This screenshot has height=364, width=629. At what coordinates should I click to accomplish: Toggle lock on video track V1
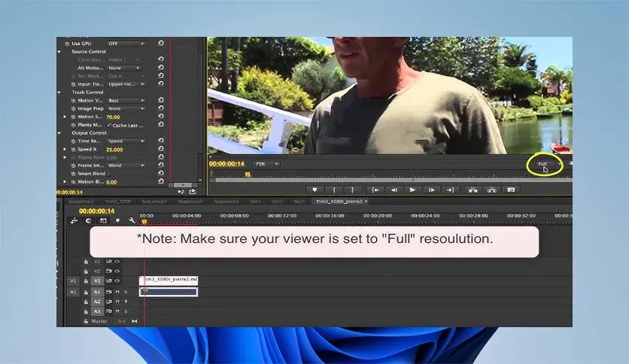click(86, 281)
